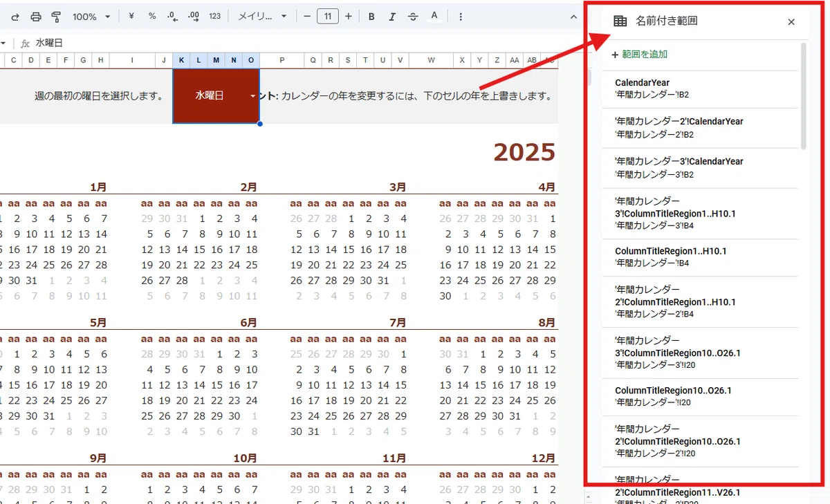Decrease font size with minus
Screen dimensions: 830x504
(x=307, y=16)
